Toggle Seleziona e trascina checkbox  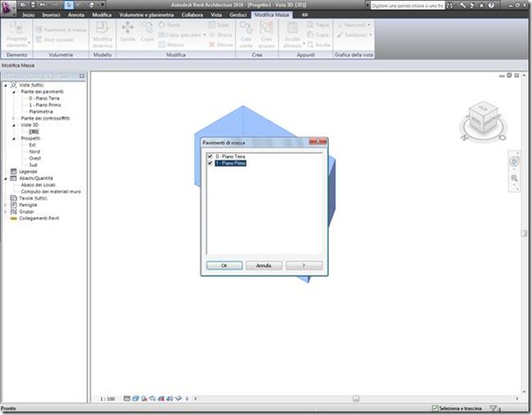click(434, 408)
